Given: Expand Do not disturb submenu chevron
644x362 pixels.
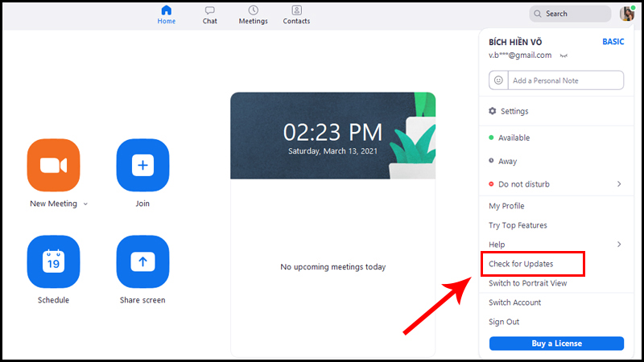Looking at the screenshot, I should click(x=619, y=184).
